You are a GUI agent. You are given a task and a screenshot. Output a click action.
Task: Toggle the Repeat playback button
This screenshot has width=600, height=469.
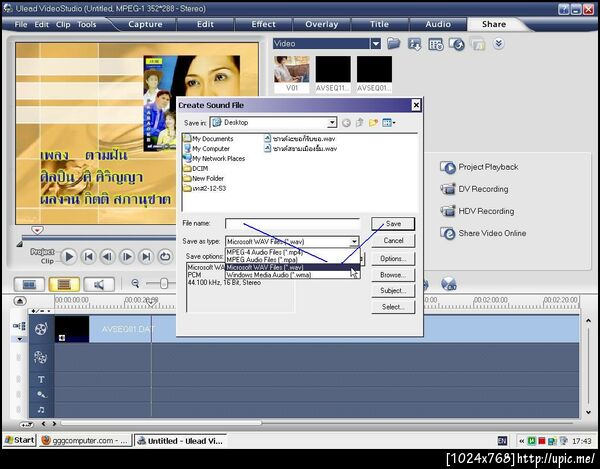[x=165, y=257]
